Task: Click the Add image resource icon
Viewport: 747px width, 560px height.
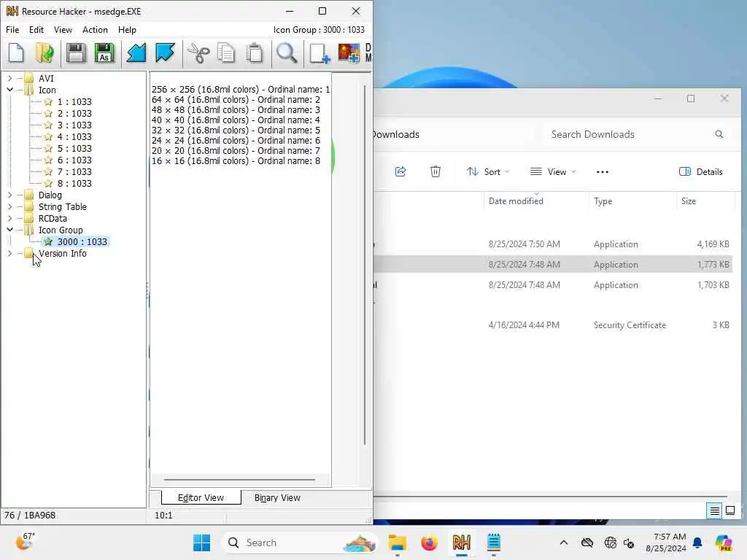Action: (349, 52)
